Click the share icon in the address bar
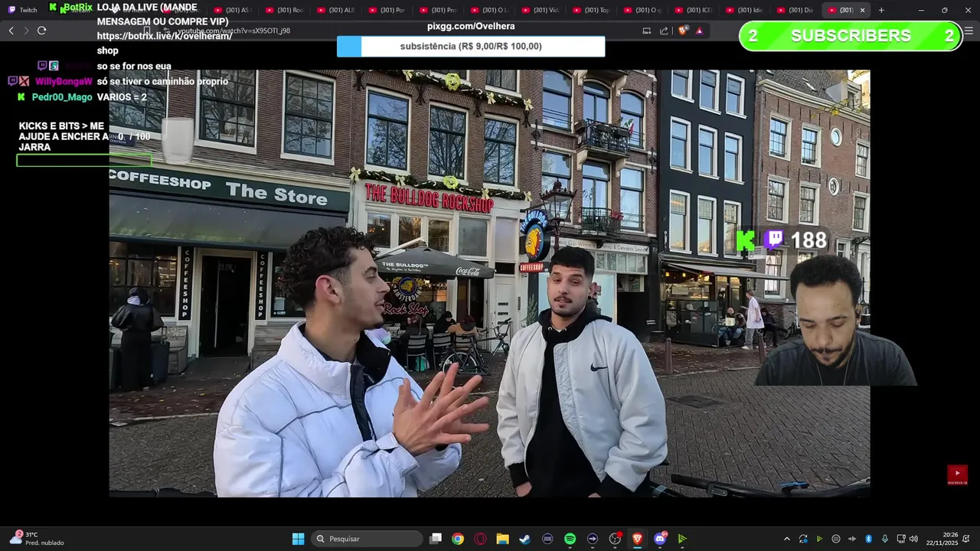The height and width of the screenshot is (551, 980). tap(664, 31)
